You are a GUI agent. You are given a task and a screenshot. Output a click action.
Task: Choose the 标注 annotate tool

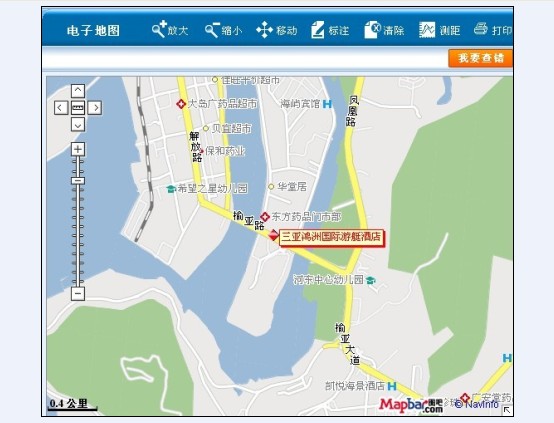tap(330, 30)
